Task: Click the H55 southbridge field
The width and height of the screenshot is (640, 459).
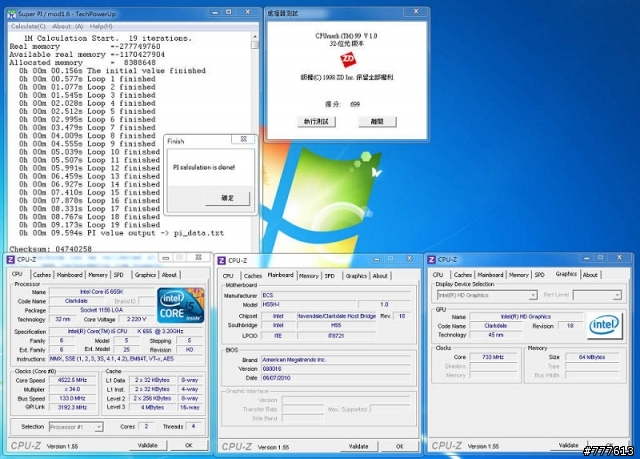Action: pyautogui.click(x=336, y=325)
